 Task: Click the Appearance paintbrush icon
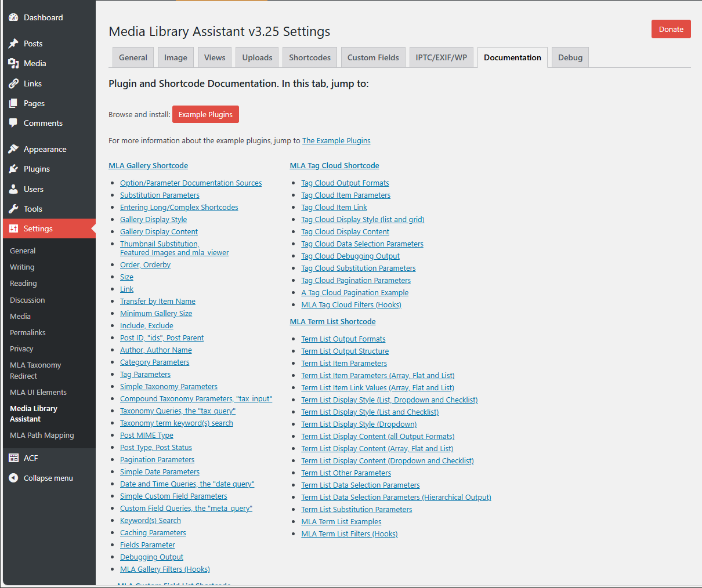click(13, 149)
